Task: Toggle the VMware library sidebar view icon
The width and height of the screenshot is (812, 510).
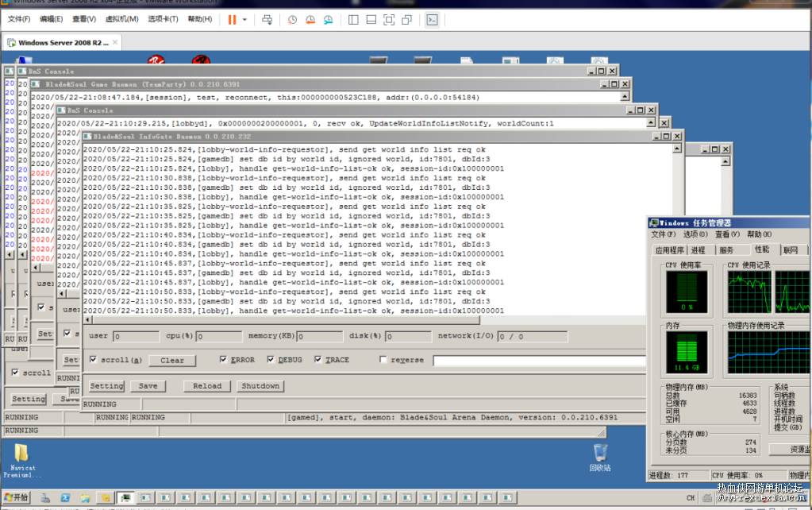Action: click(x=353, y=20)
